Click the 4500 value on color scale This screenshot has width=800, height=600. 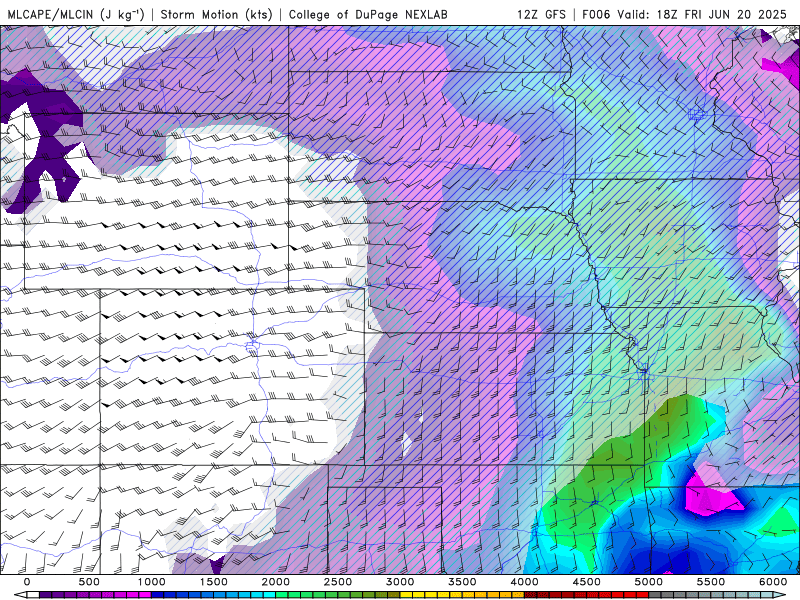(587, 582)
